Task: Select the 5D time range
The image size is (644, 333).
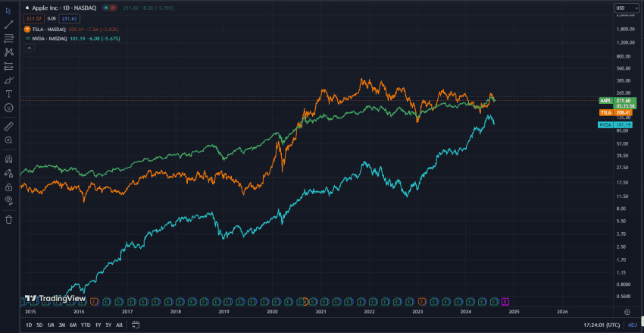Action: 39,325
